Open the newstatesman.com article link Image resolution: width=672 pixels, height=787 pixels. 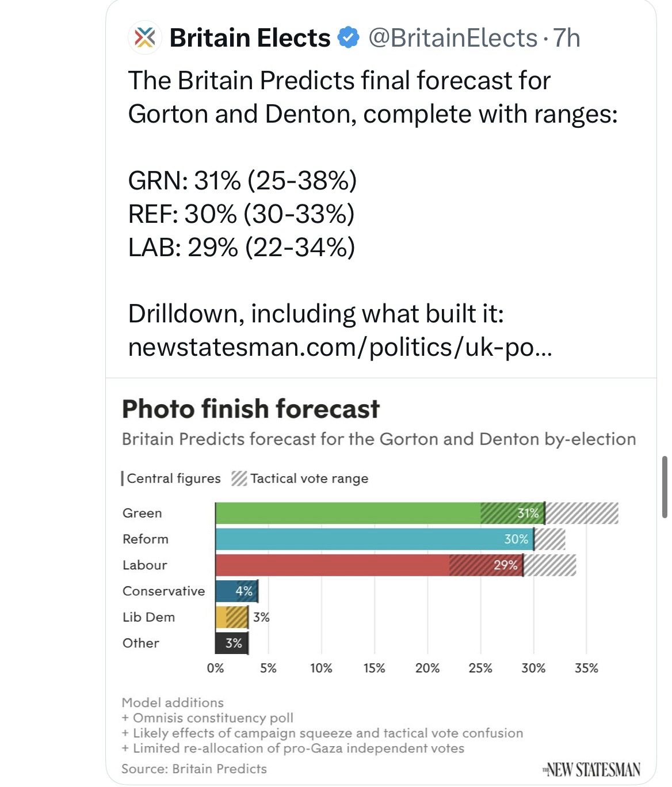pyautogui.click(x=339, y=347)
